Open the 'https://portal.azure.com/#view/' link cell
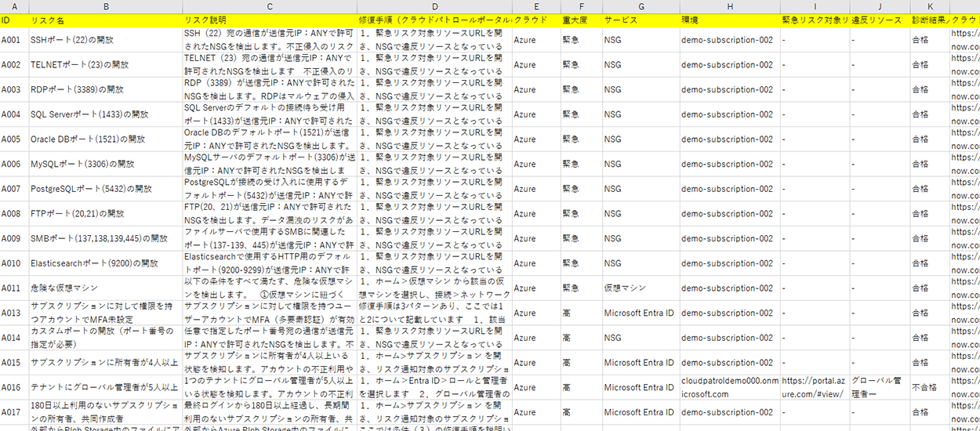 (815, 388)
